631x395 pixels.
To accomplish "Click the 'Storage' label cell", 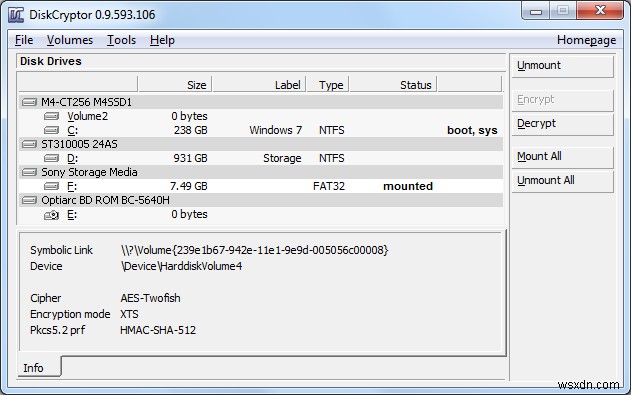I will pyautogui.click(x=282, y=158).
